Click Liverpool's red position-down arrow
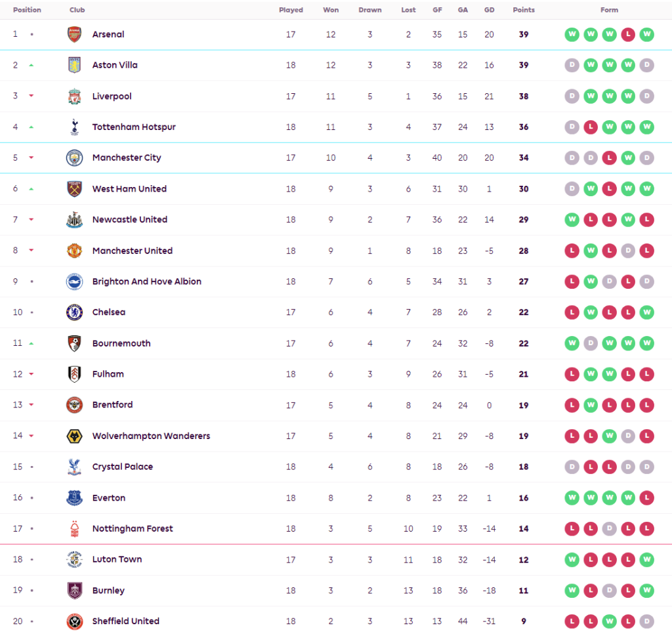672x634 pixels. click(x=31, y=96)
